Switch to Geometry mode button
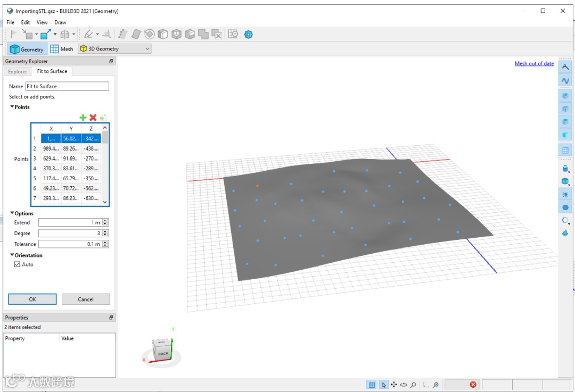This screenshot has width=575, height=392. [27, 49]
